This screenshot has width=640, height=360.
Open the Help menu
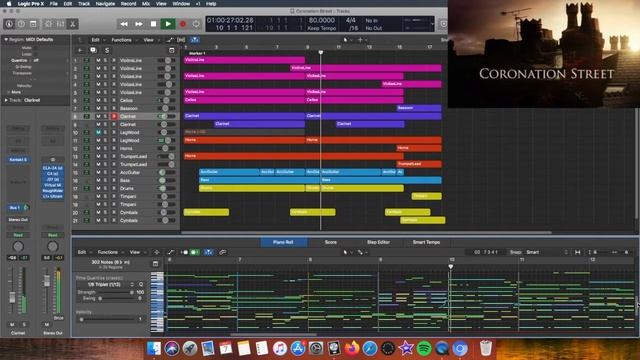click(211, 4)
